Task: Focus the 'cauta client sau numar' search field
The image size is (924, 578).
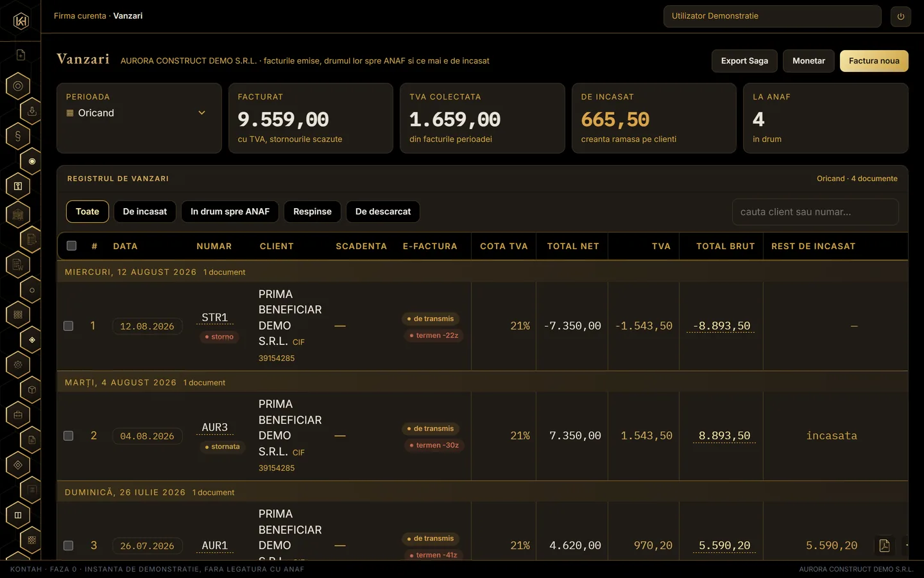Action: tap(815, 212)
